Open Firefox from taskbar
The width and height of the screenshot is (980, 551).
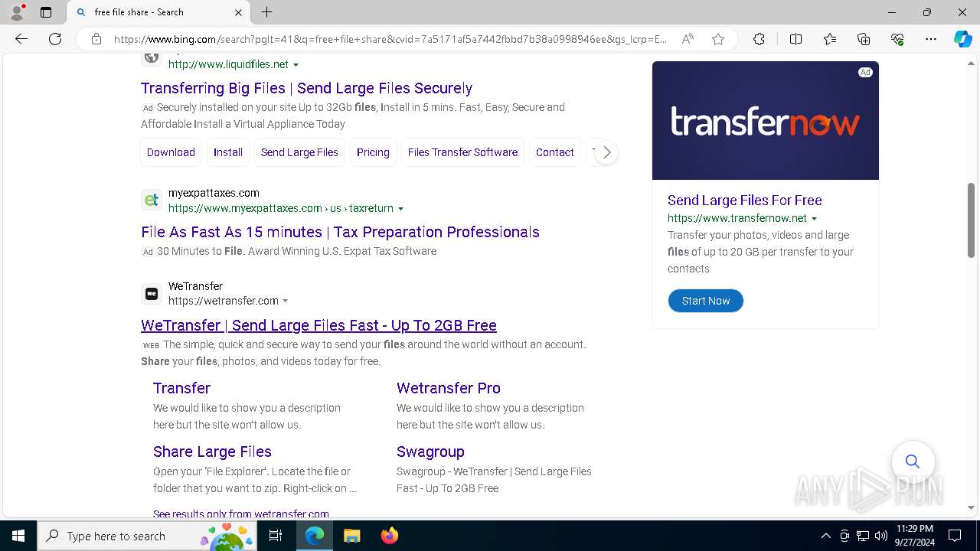tap(389, 536)
